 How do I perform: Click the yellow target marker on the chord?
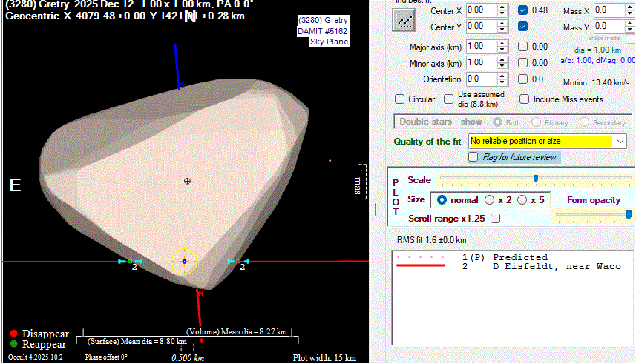[184, 262]
